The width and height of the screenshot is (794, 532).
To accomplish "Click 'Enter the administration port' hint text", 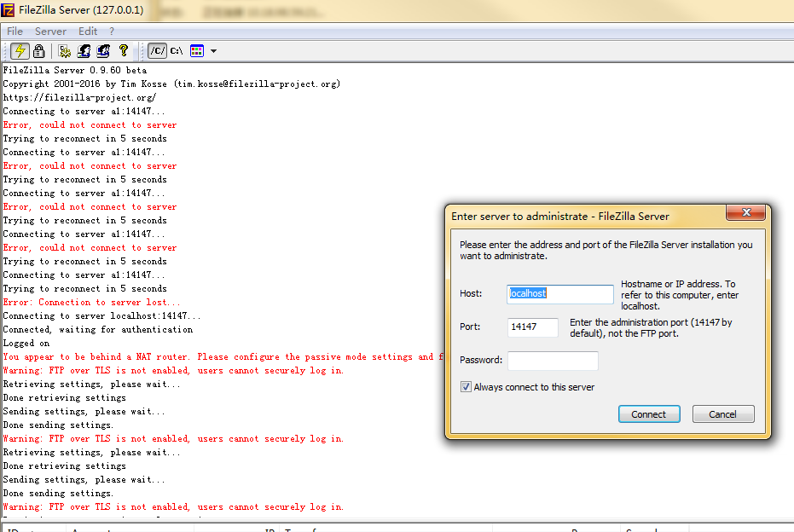I will (x=651, y=327).
